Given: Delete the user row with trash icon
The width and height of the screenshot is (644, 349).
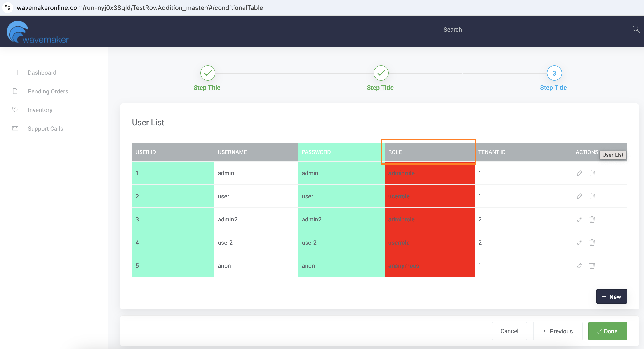Looking at the screenshot, I should tap(592, 196).
